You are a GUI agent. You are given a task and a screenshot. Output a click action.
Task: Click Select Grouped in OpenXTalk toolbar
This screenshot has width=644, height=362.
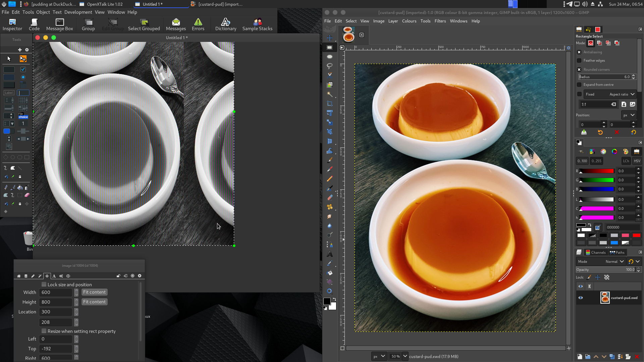click(x=144, y=24)
